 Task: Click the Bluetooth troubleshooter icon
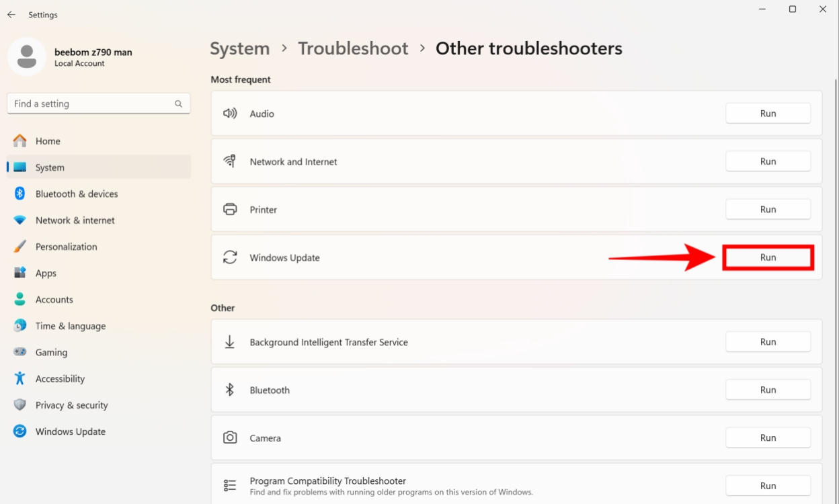(x=229, y=390)
